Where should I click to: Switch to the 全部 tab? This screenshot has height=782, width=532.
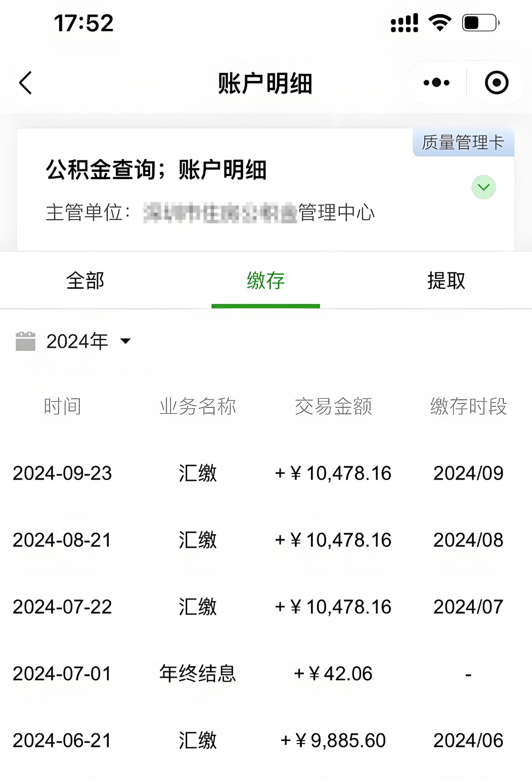[85, 281]
